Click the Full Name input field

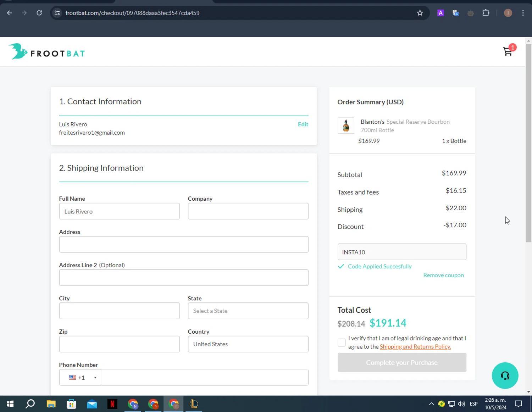point(119,211)
